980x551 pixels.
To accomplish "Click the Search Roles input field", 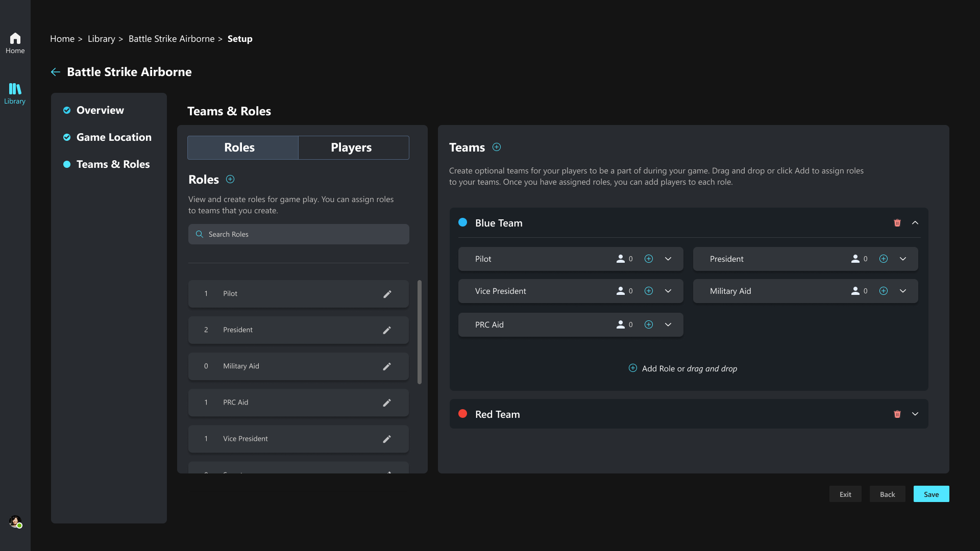I will 299,234.
